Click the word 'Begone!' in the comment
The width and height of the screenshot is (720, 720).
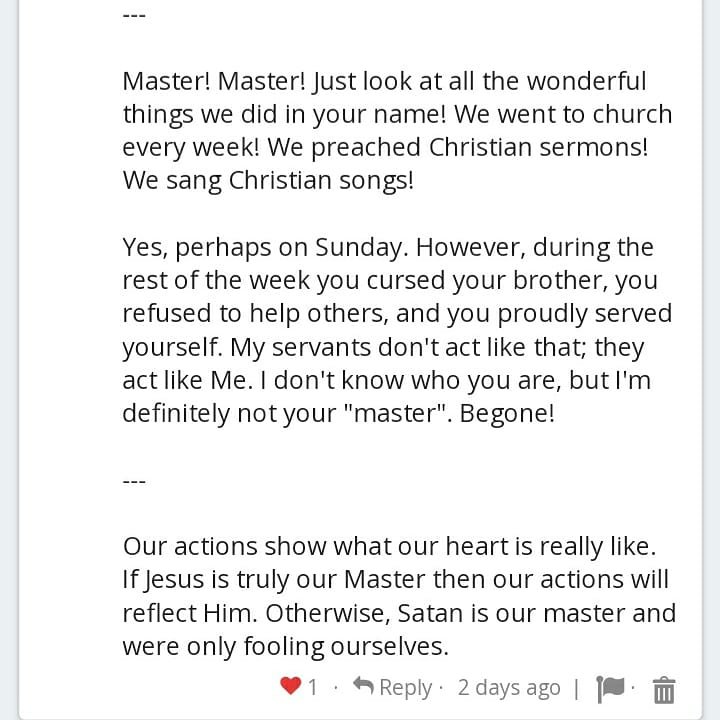click(507, 413)
